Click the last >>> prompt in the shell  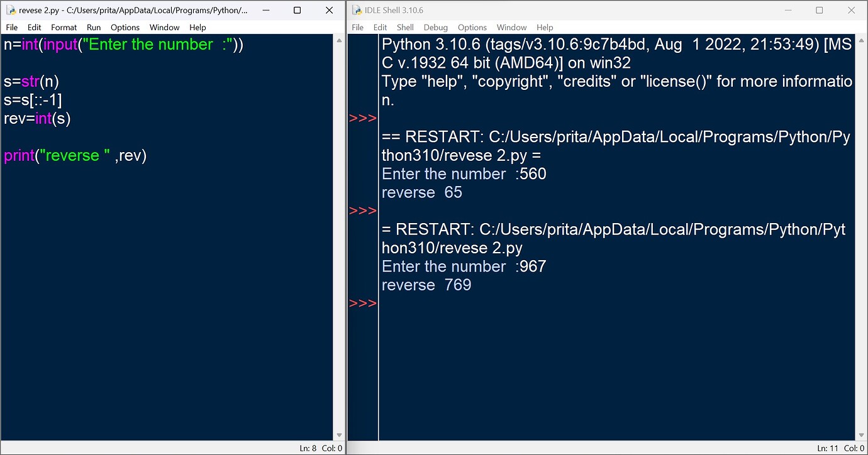click(x=363, y=304)
